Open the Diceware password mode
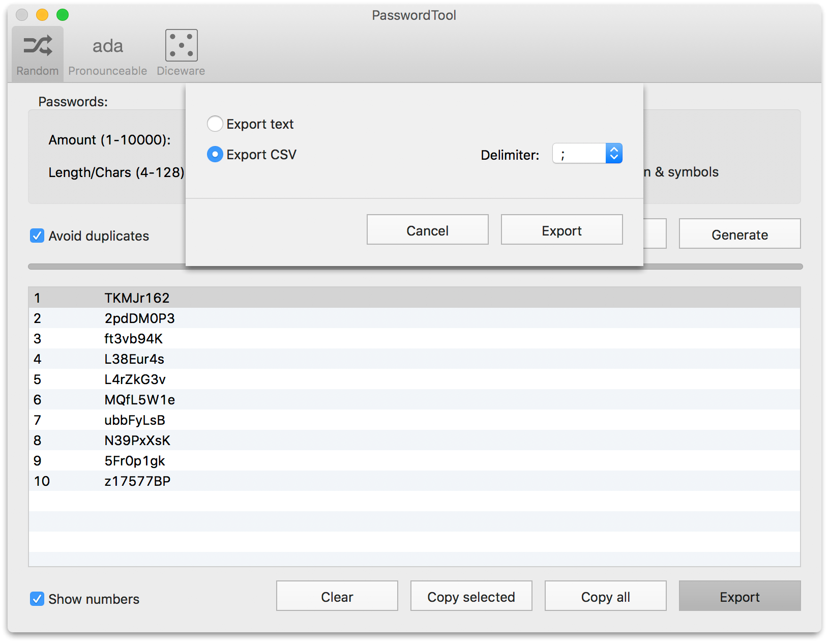Image resolution: width=829 pixels, height=644 pixels. 181,51
